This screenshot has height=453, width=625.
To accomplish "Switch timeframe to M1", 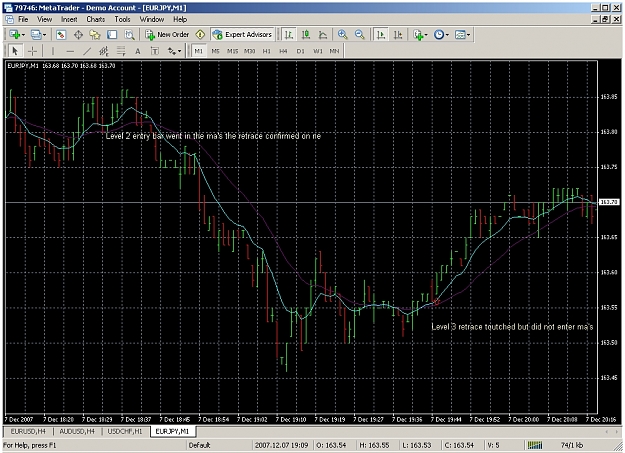I will pos(199,51).
